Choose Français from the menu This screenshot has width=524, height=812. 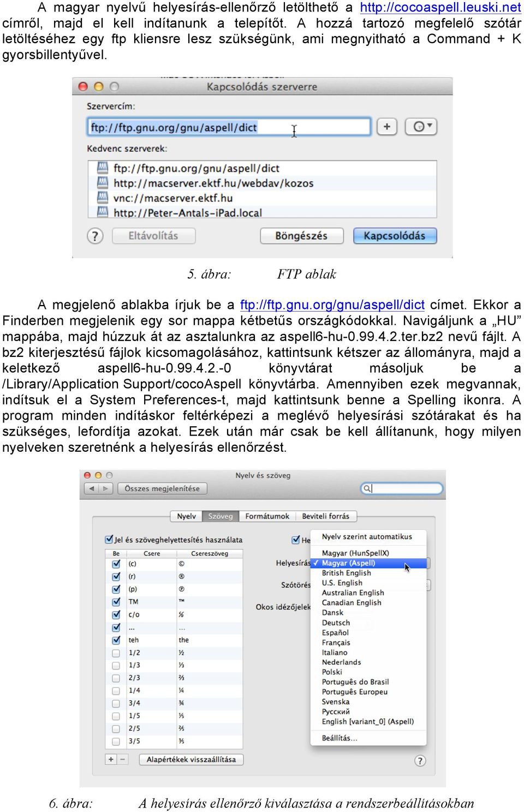click(x=368, y=642)
